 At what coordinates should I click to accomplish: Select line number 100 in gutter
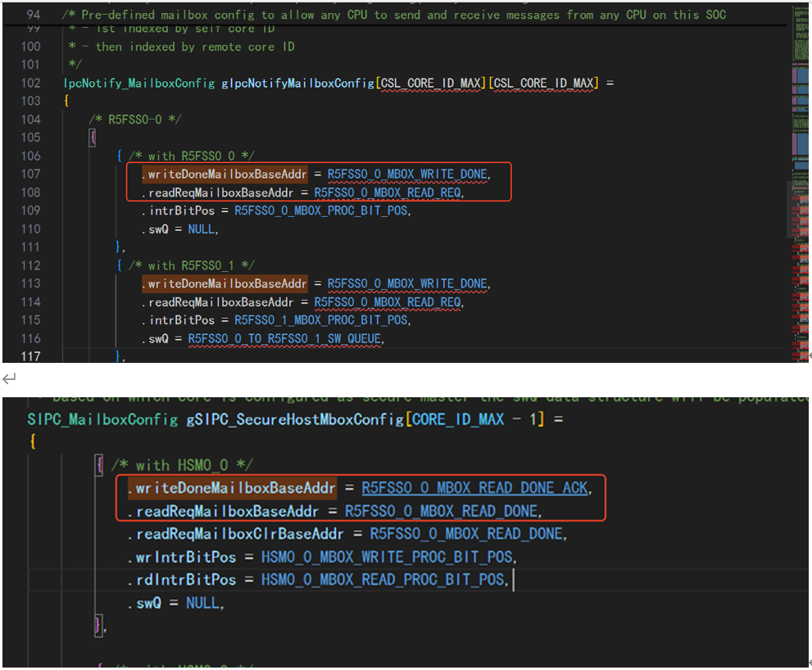click(30, 47)
